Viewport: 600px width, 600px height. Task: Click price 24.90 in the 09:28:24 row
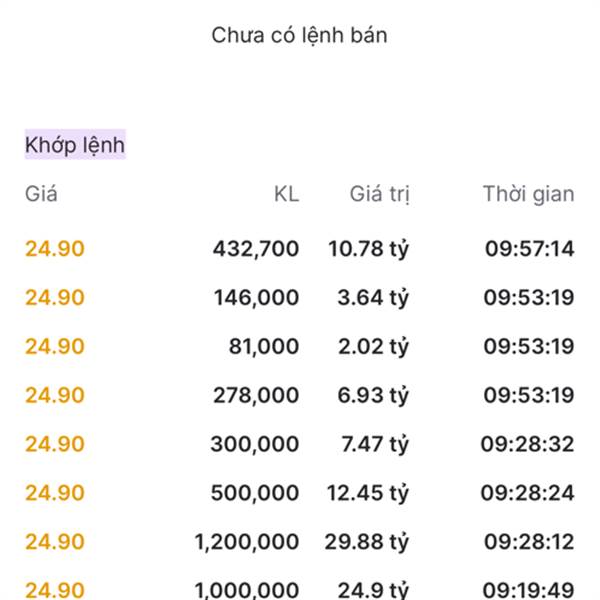(x=55, y=493)
